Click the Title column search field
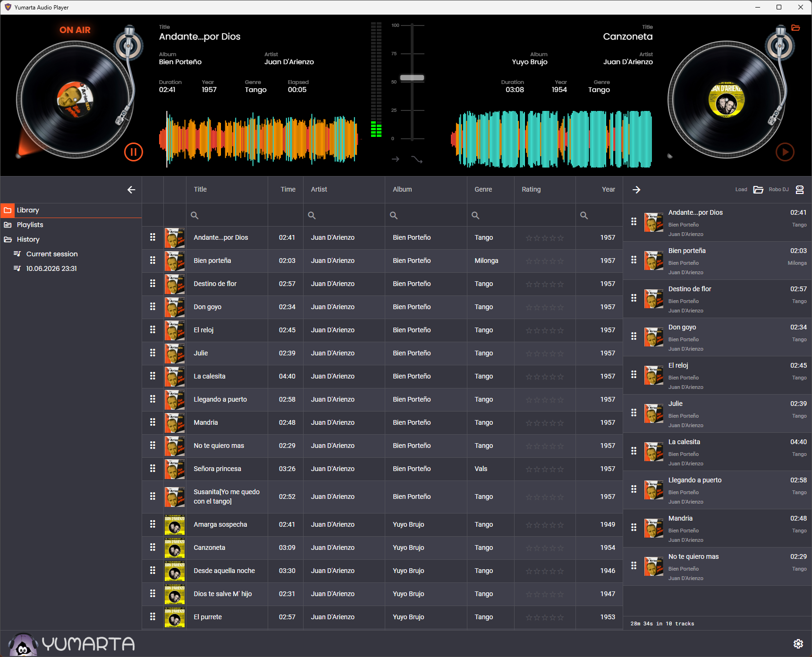 [227, 215]
